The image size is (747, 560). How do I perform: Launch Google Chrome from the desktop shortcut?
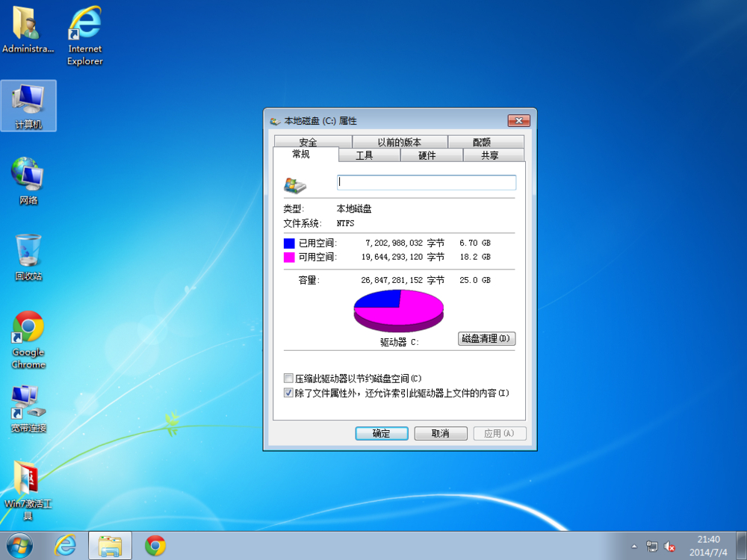pos(28,340)
